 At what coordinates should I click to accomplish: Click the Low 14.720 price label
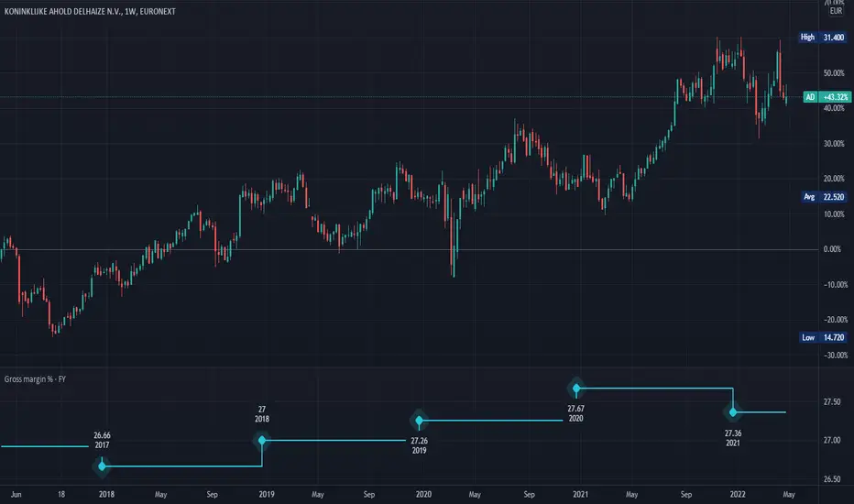point(823,338)
